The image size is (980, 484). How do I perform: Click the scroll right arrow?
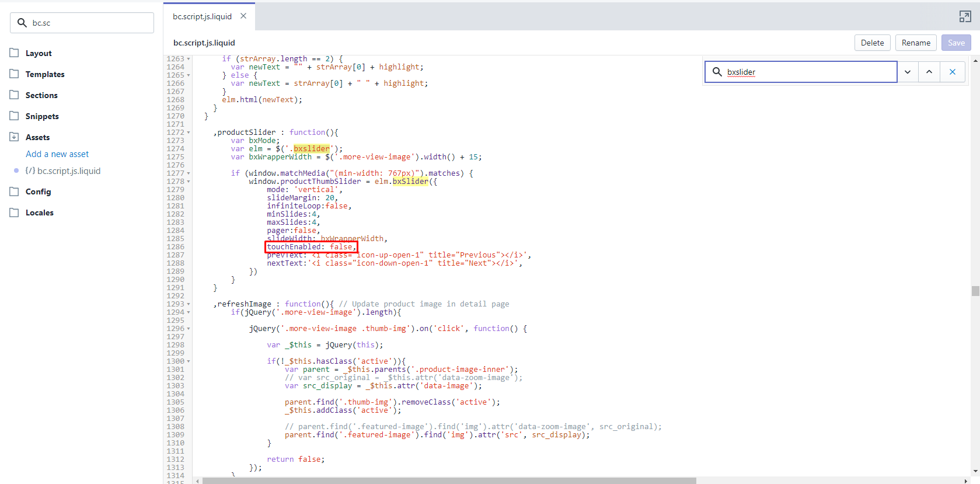pos(967,481)
